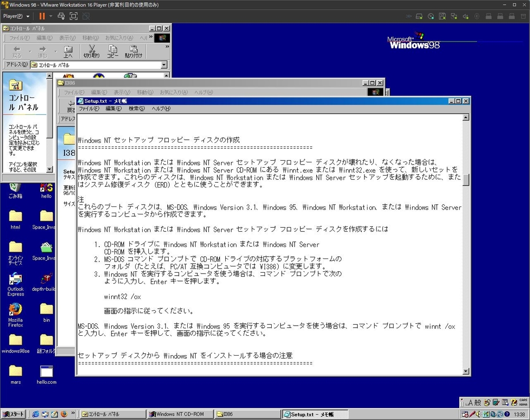Select the Mozilla Firefox desktop icon

click(15, 315)
